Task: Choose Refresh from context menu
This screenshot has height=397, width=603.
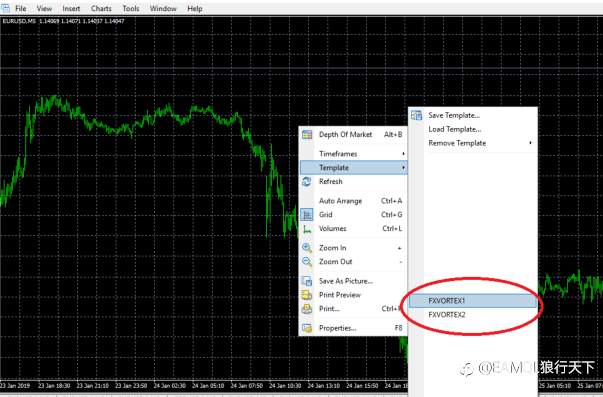Action: pos(353,182)
